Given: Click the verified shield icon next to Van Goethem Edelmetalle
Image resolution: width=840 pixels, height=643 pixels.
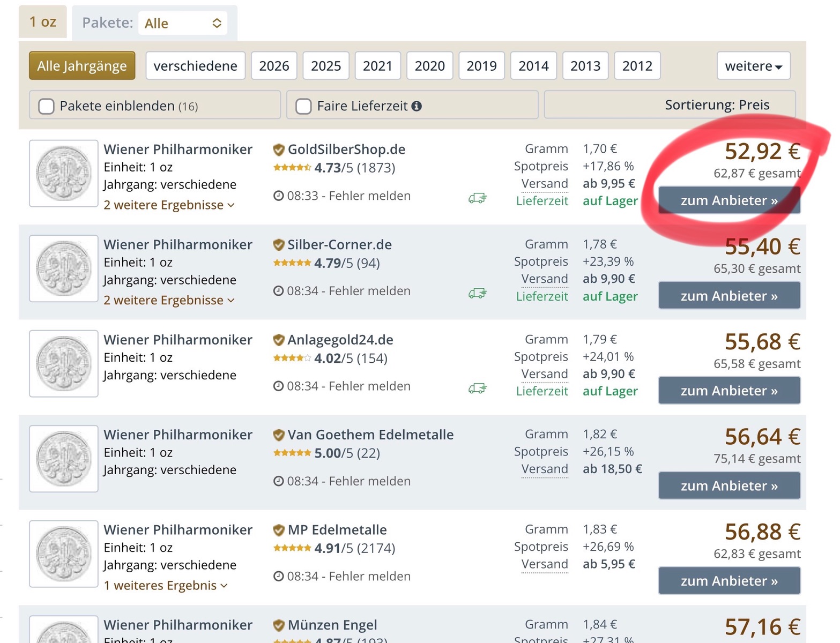Looking at the screenshot, I should click(278, 435).
